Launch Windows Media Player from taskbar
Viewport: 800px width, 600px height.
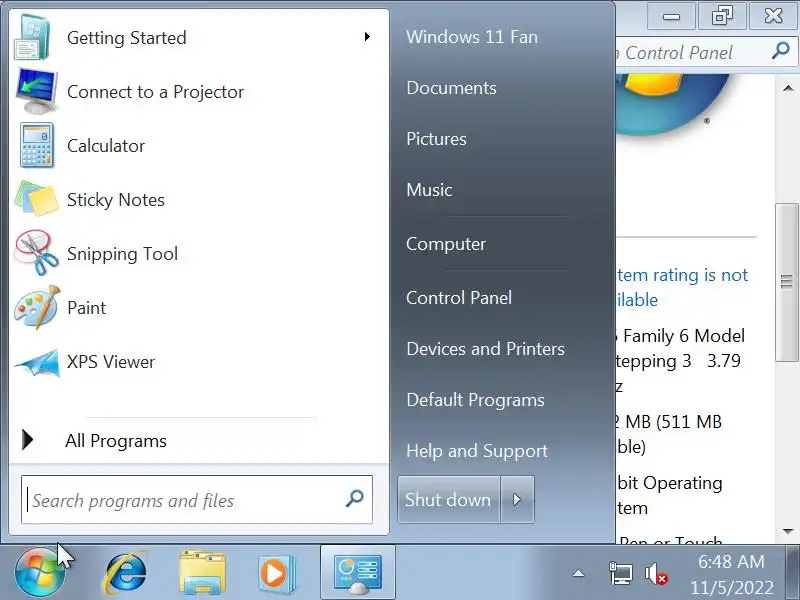click(277, 572)
